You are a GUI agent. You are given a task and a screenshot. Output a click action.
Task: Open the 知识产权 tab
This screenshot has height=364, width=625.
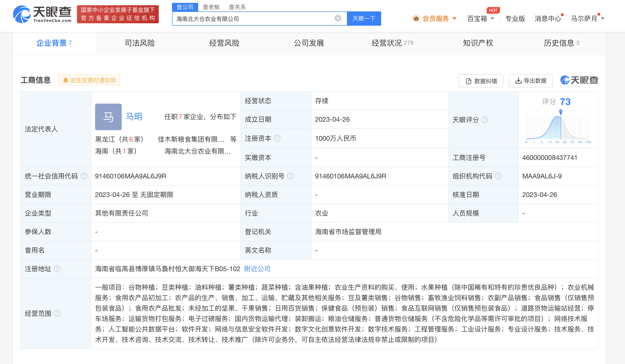(478, 43)
